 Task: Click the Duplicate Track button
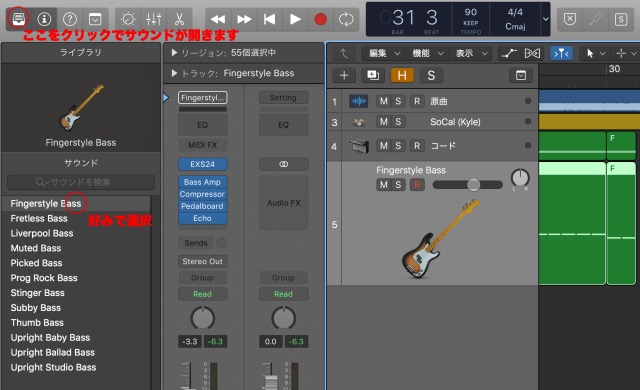click(373, 75)
